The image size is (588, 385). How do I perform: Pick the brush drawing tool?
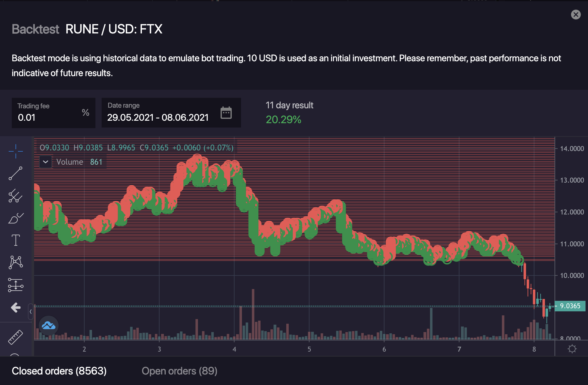click(15, 218)
